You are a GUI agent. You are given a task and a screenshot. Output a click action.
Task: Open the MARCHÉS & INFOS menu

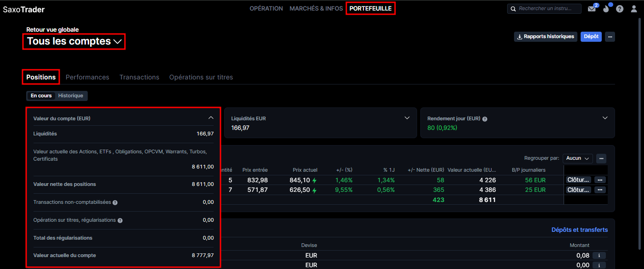pyautogui.click(x=316, y=8)
